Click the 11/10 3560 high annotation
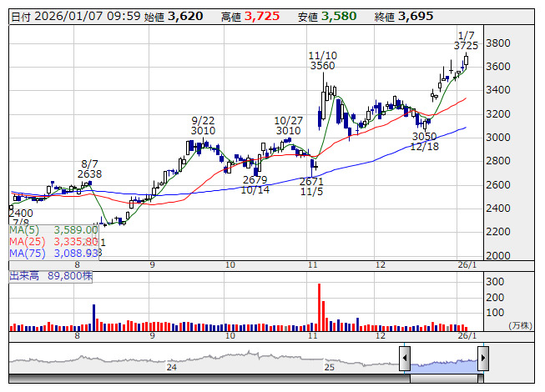Image resolution: width=545 pixels, height=392 pixels. (322, 60)
